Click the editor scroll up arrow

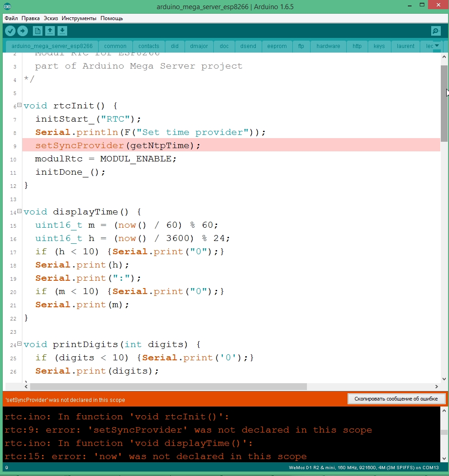444,57
